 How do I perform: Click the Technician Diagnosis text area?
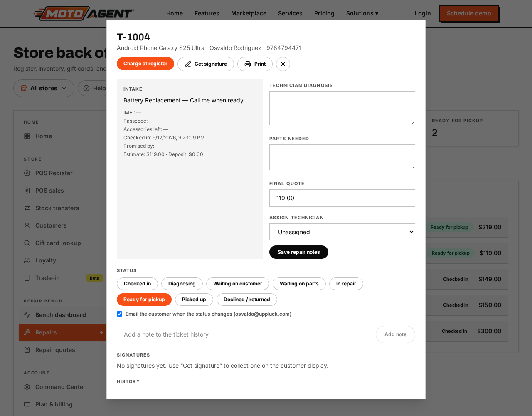click(342, 108)
